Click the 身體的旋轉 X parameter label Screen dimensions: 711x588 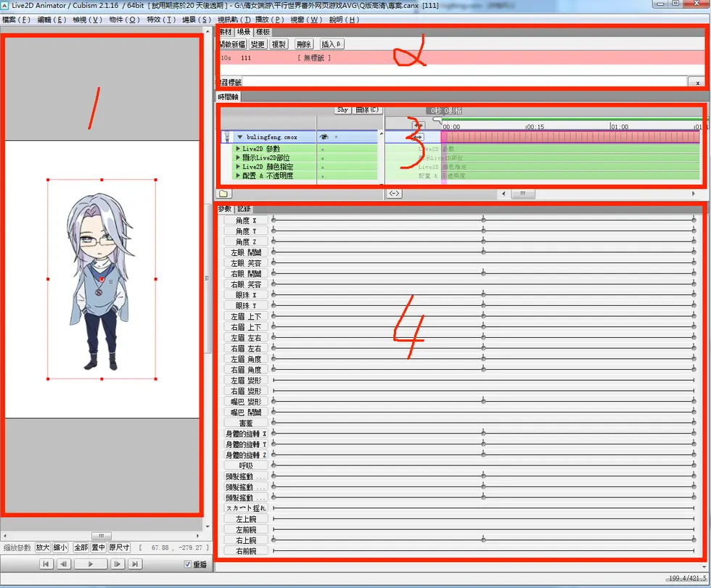[x=246, y=434]
